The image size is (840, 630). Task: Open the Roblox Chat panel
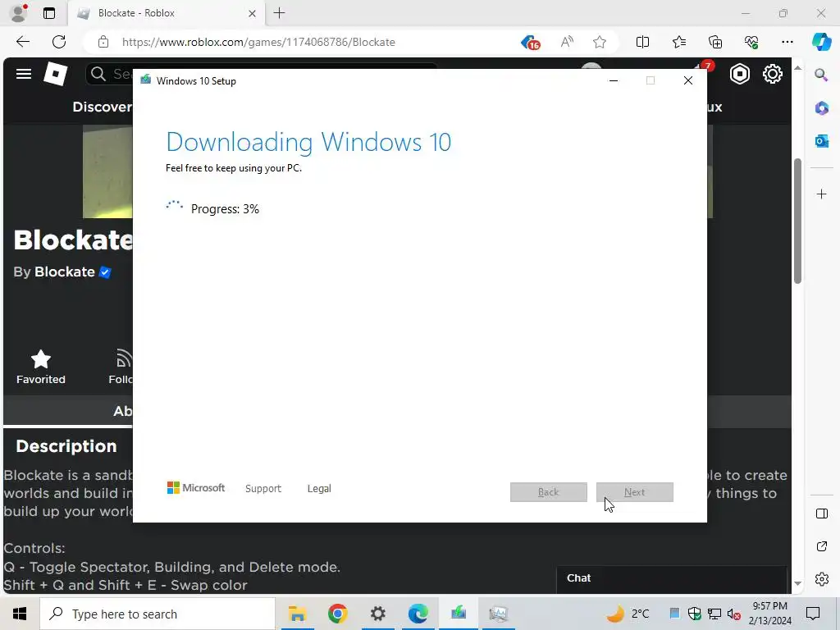coord(671,578)
